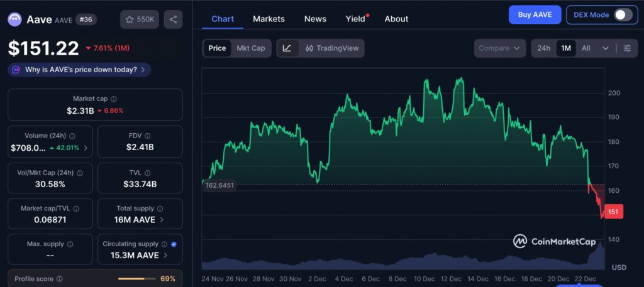Toggle DEX Mode switch
The image size is (644, 287).
[x=623, y=15]
